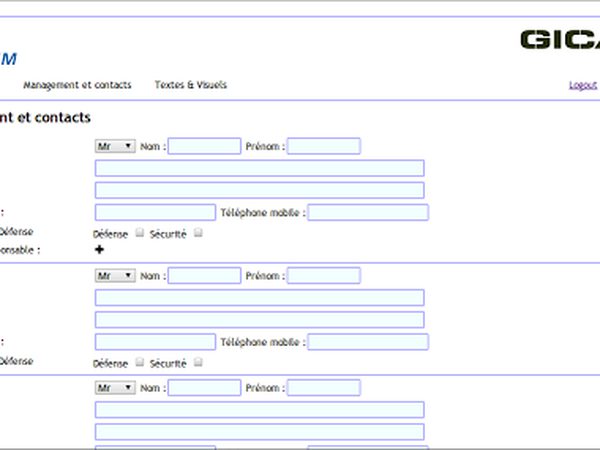Click the first wide text field of second contact
The height and width of the screenshot is (450, 600).
(259, 297)
